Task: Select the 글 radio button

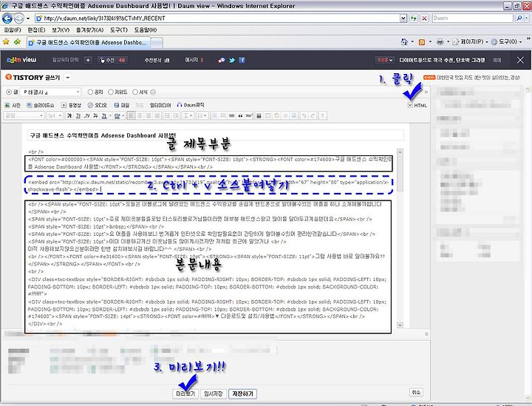Action: [x=8, y=92]
